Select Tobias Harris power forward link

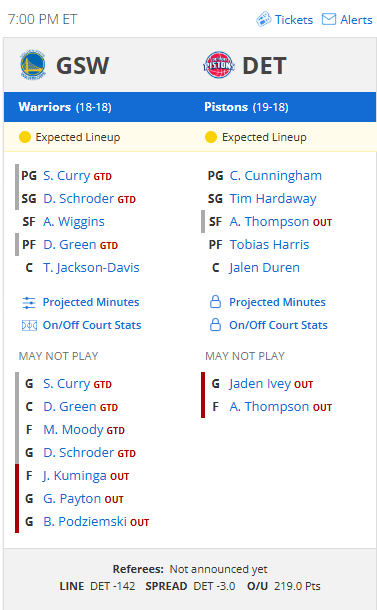coord(269,245)
